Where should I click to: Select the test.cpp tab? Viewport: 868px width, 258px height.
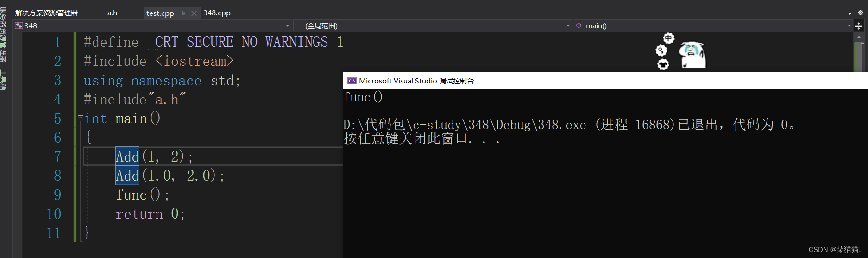[x=160, y=13]
